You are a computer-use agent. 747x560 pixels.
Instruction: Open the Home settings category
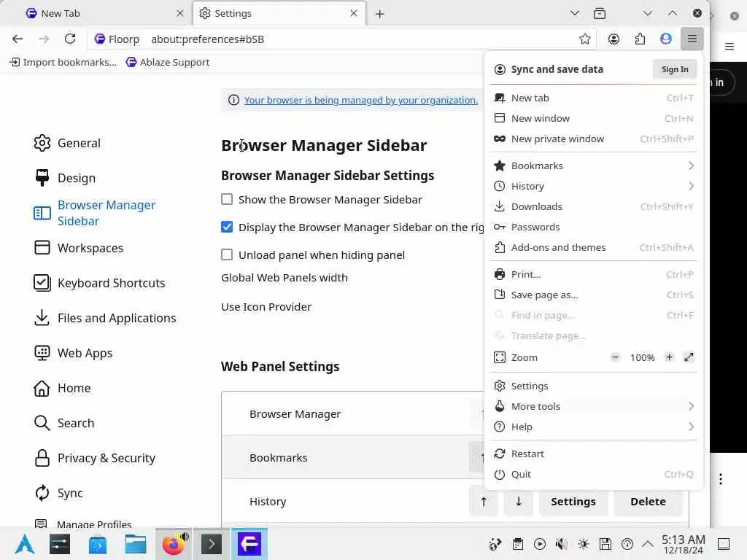click(x=62, y=388)
